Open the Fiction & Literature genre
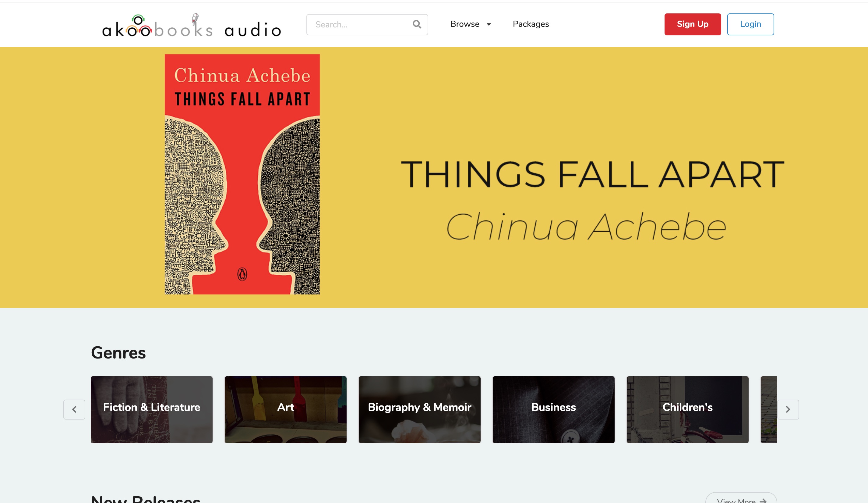Viewport: 868px width, 503px height. pyautogui.click(x=152, y=409)
